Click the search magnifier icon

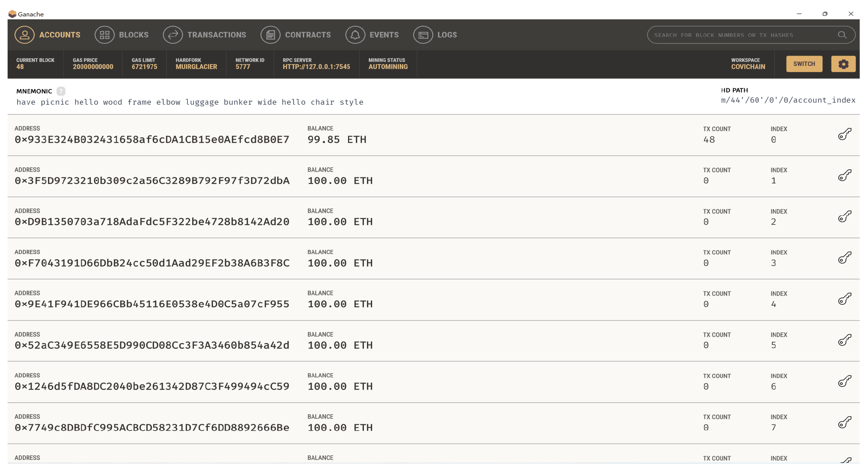(842, 35)
